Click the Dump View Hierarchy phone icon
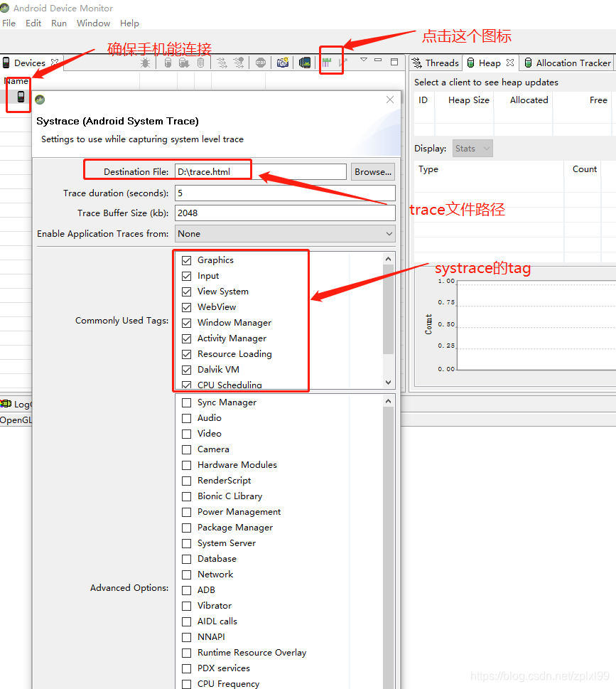The width and height of the screenshot is (616, 689). click(305, 63)
